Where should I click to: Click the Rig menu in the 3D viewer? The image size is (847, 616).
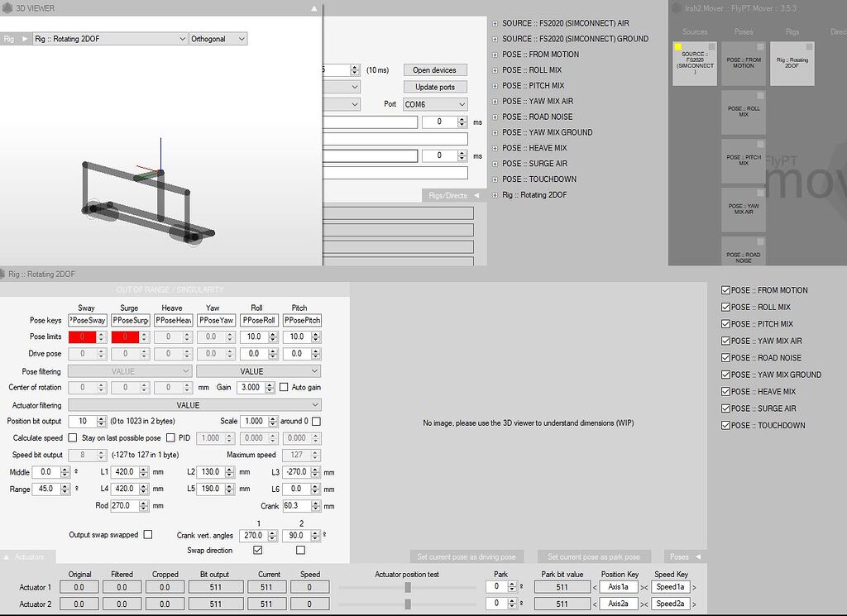[x=8, y=38]
